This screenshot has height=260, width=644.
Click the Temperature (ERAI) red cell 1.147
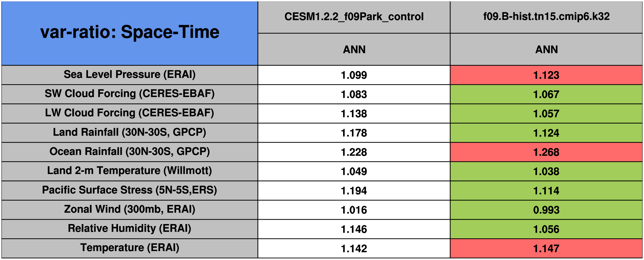(546, 249)
